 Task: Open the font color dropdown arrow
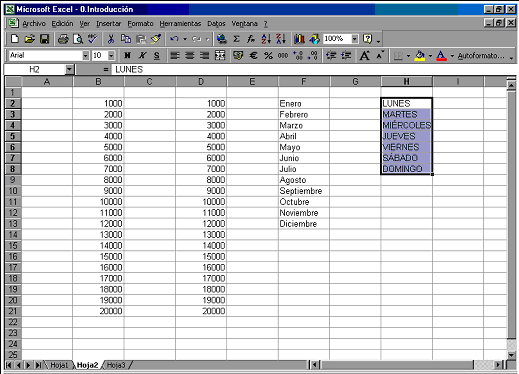pos(452,55)
